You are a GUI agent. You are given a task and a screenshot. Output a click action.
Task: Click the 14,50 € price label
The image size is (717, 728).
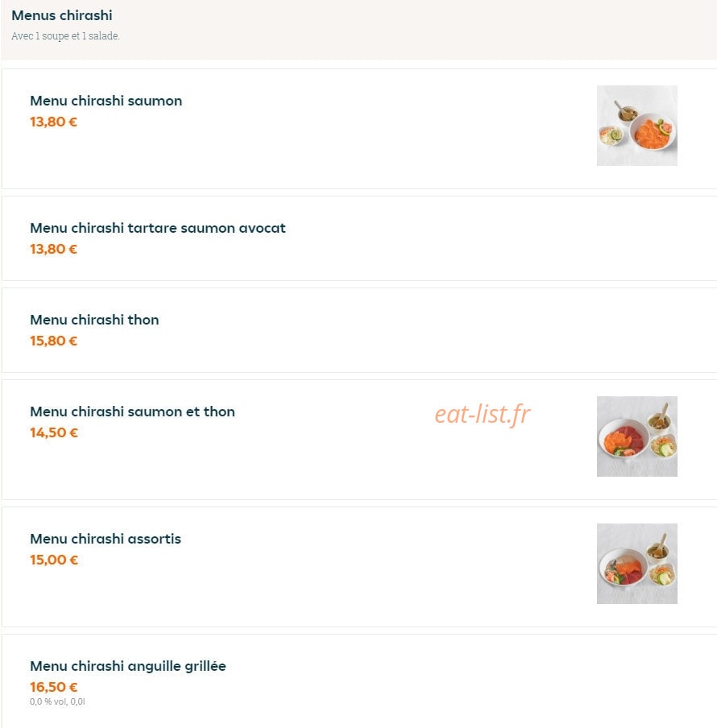click(54, 432)
